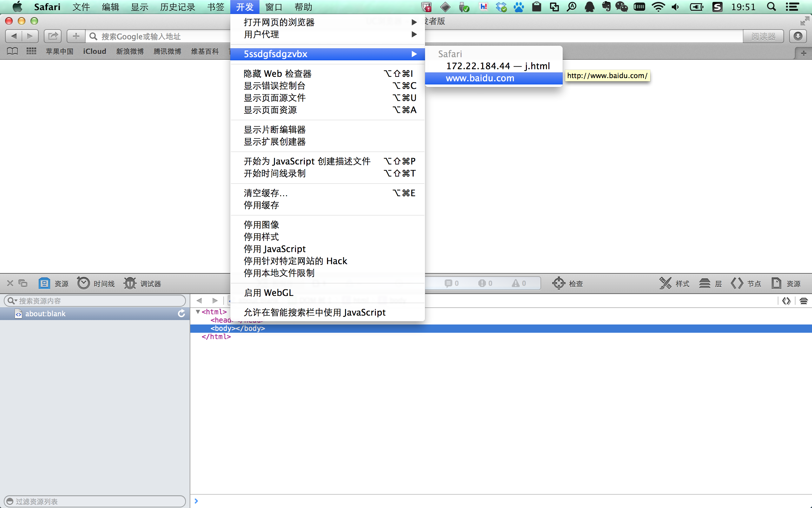
Task: Click the Safari forward navigation arrow
Action: point(30,36)
